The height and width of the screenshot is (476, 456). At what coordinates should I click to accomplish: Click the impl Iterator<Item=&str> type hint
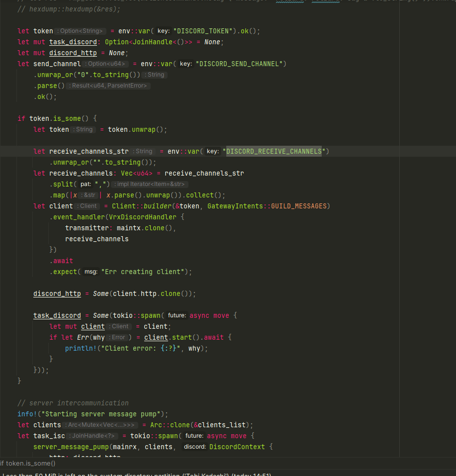click(150, 184)
